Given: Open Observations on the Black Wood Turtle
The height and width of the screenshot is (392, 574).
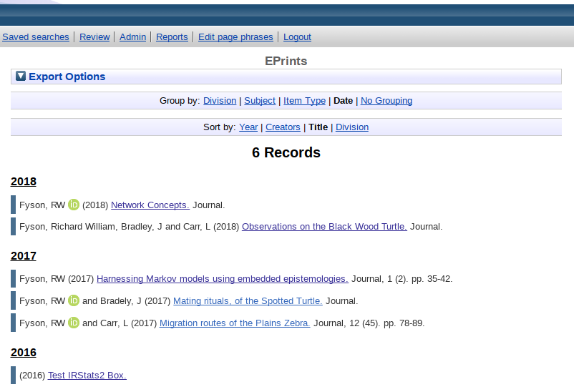Looking at the screenshot, I should click(324, 227).
